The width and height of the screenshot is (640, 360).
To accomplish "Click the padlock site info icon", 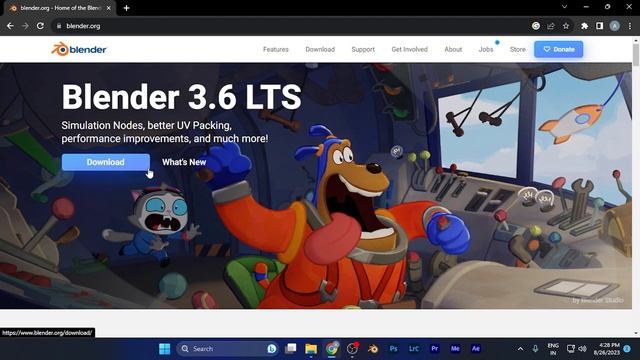I will click(x=59, y=26).
